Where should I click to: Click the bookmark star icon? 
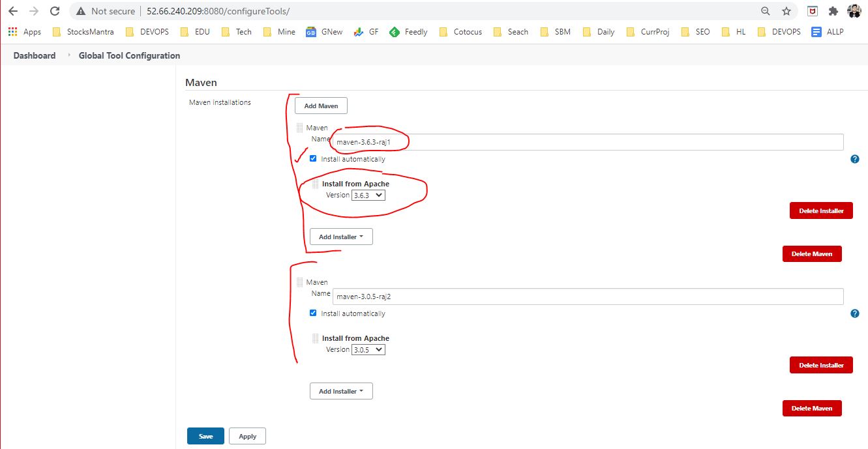(786, 11)
